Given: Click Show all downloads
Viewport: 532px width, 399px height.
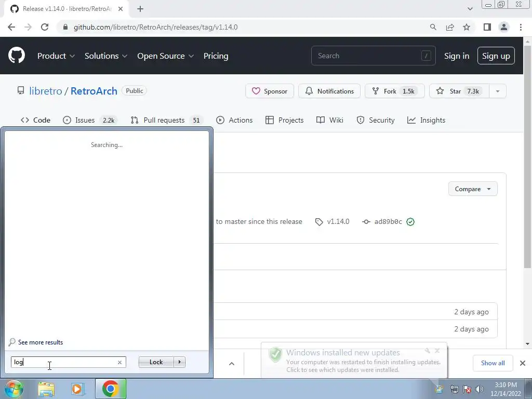Looking at the screenshot, I should (x=493, y=363).
